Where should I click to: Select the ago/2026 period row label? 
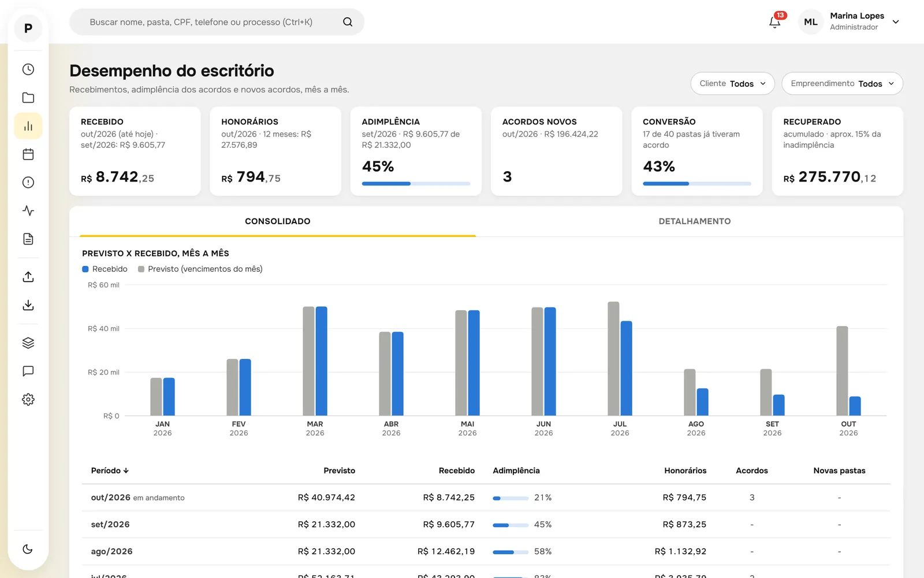coord(111,552)
